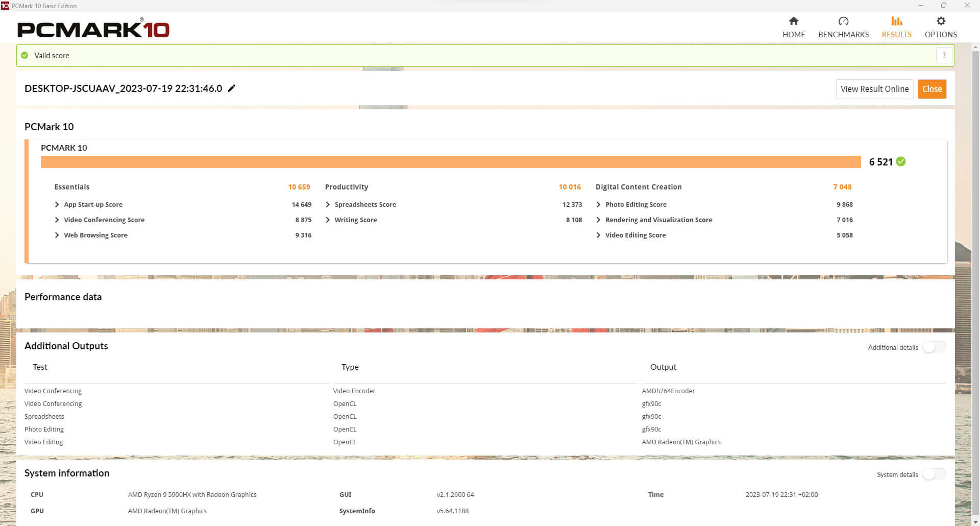This screenshot has width=980, height=526.
Task: Click the PCMark 10 logo
Action: (x=93, y=28)
